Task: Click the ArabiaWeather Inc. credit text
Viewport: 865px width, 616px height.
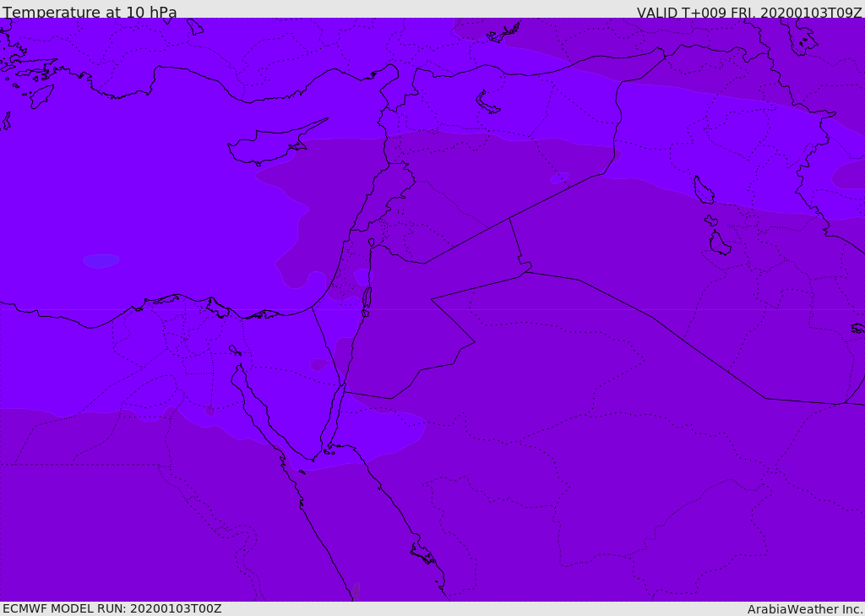Action: pos(805,609)
